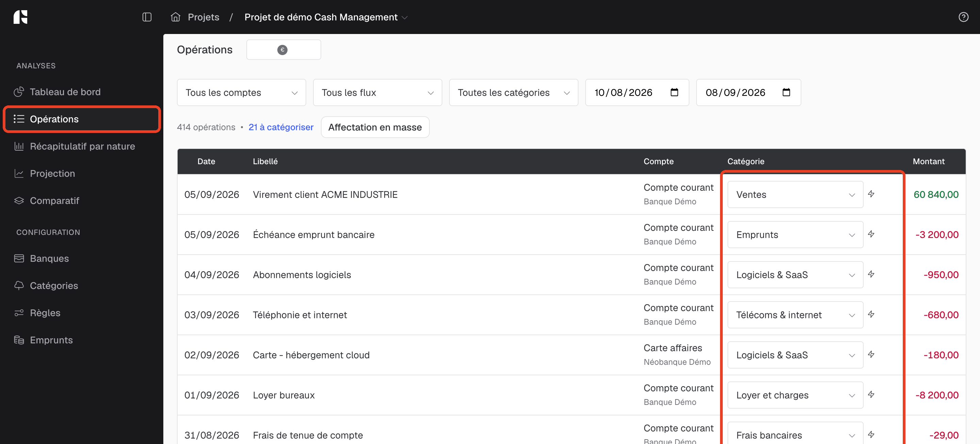Click the lightning bolt for Carte - hébergement cloud
This screenshot has width=980, height=444.
click(x=871, y=355)
